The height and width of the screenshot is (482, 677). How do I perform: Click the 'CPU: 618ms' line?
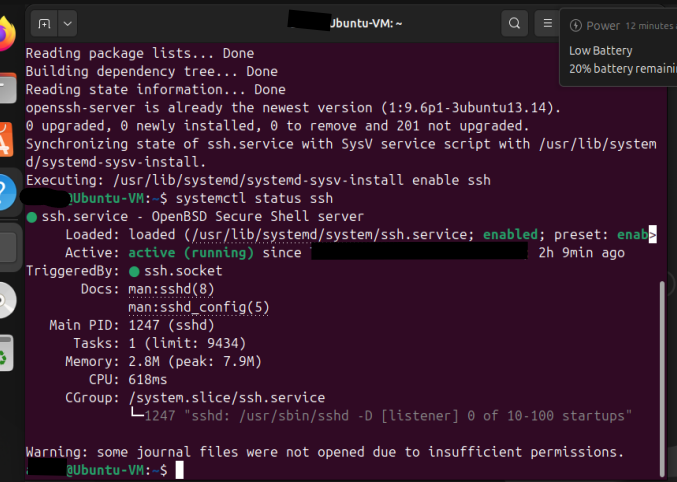[128, 380]
